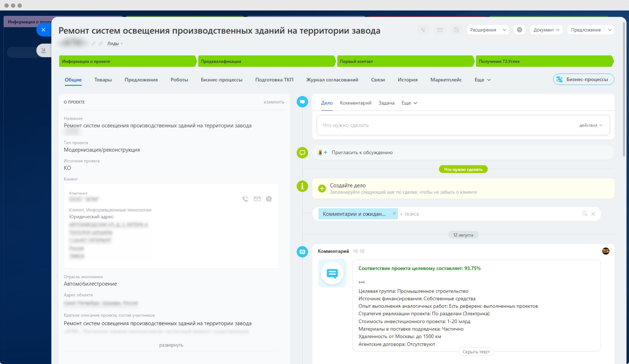Click the copy link icon under the title
This screenshot has height=364, width=629.
[101, 44]
